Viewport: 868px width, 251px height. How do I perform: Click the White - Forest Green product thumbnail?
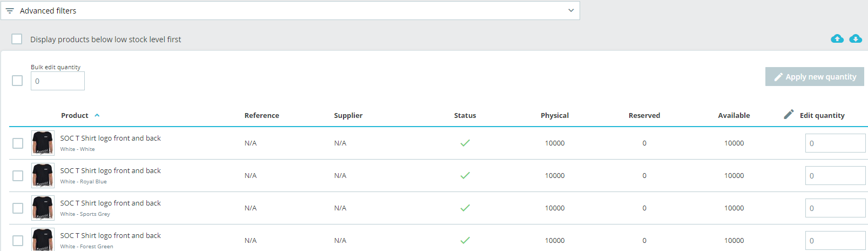pyautogui.click(x=43, y=240)
